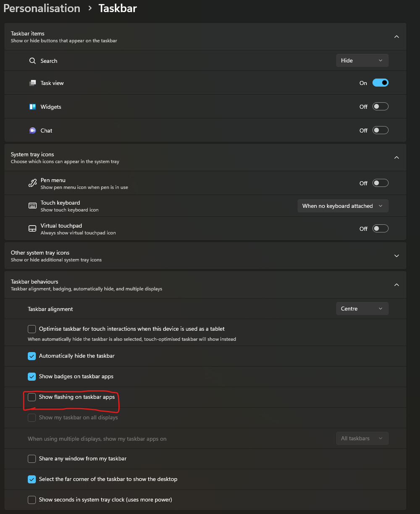Open the Taskbar alignment dropdown showing Centre
The width and height of the screenshot is (420, 514).
click(x=362, y=308)
